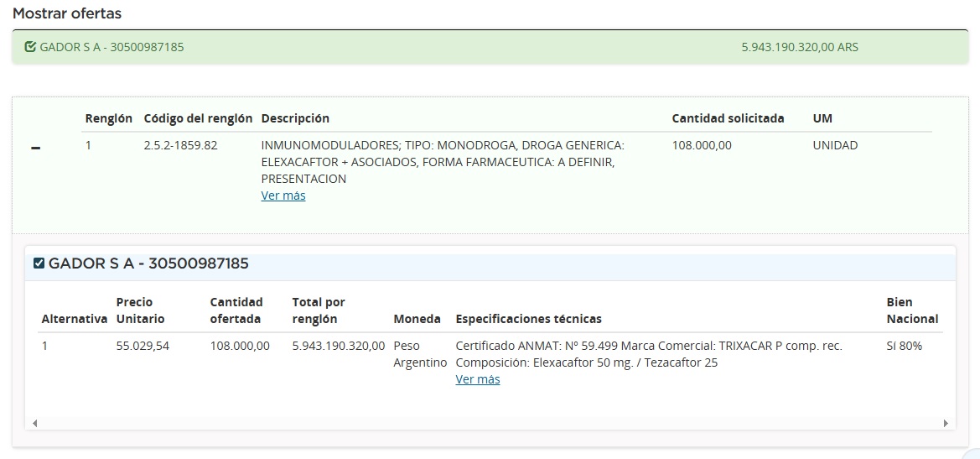The height and width of the screenshot is (459, 980).
Task: Select the unit price cell 55.029,54
Action: point(143,346)
